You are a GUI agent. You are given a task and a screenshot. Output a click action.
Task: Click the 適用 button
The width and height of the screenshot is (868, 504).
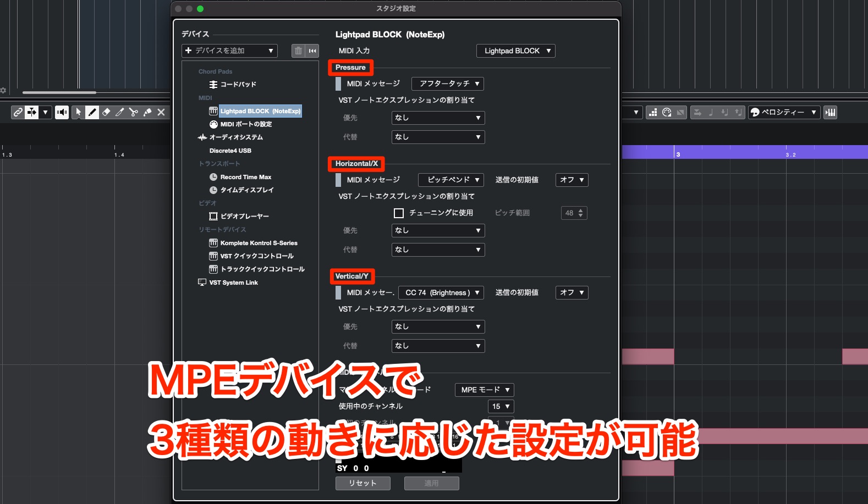[432, 483]
